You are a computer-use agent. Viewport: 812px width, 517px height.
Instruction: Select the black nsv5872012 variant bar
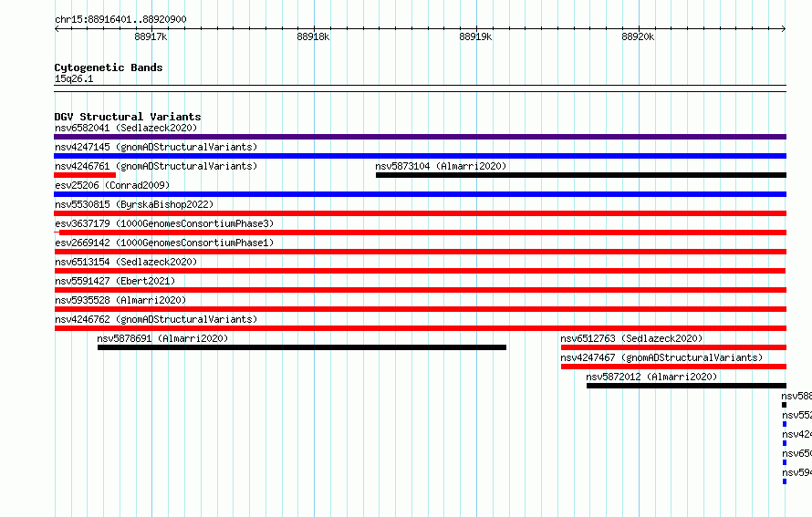point(686,386)
